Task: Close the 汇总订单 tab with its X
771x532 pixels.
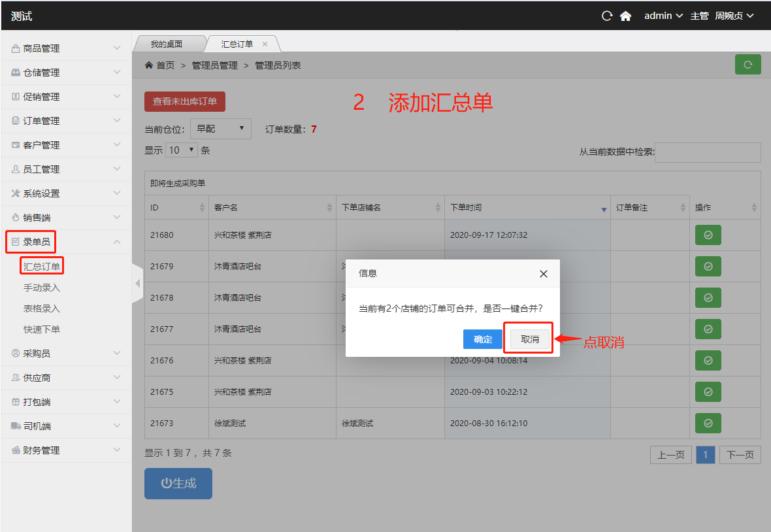Action: [265, 44]
